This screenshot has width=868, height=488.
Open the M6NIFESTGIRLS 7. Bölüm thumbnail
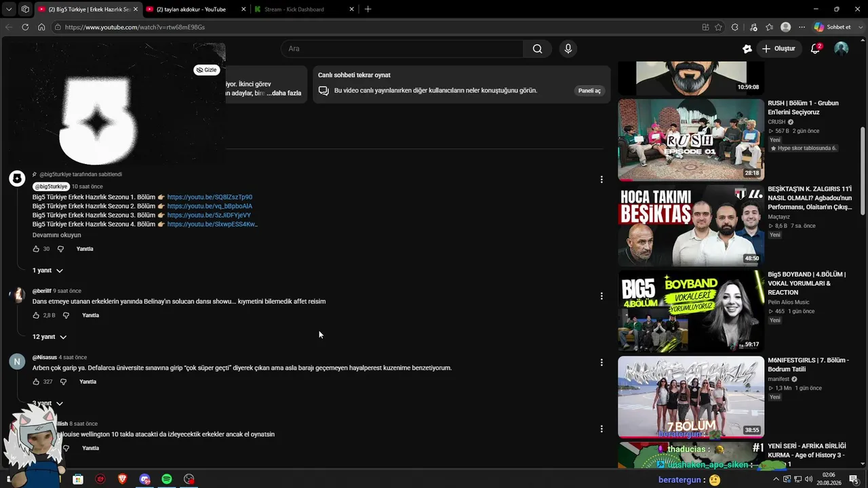(691, 396)
